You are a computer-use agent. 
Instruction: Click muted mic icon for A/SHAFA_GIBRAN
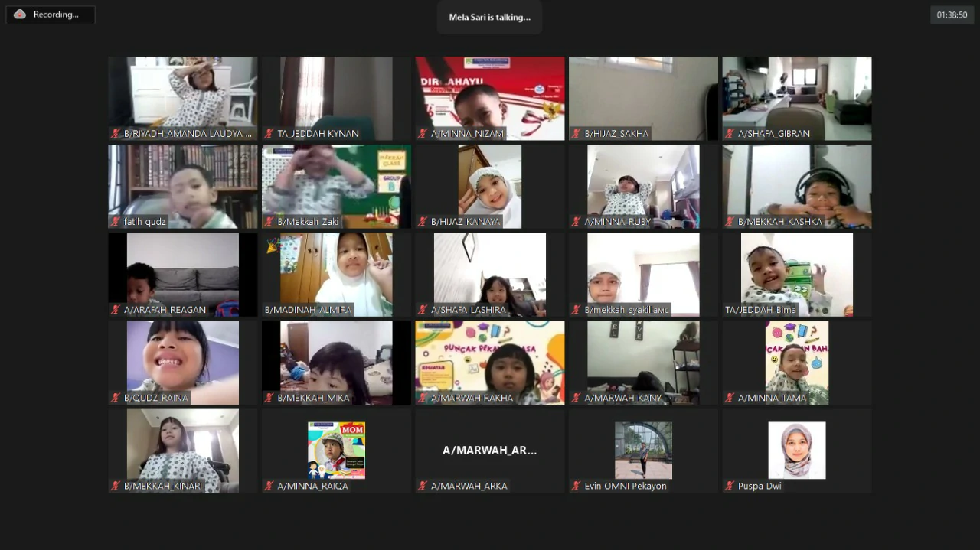730,134
